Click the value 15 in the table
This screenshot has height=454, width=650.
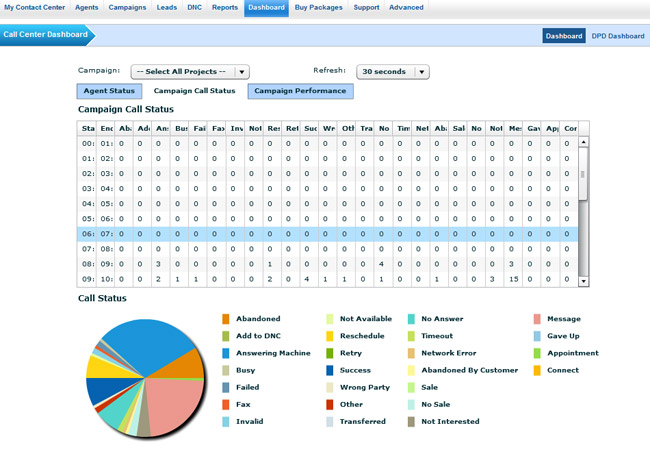[513, 279]
